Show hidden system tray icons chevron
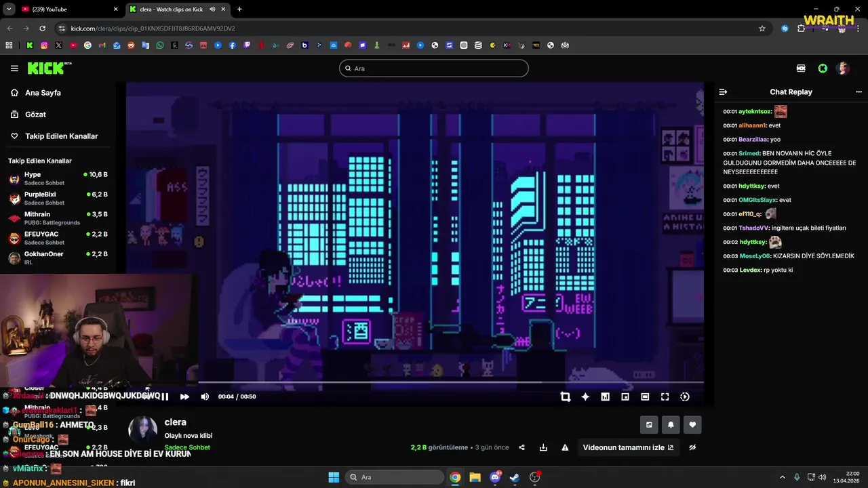 [782, 477]
